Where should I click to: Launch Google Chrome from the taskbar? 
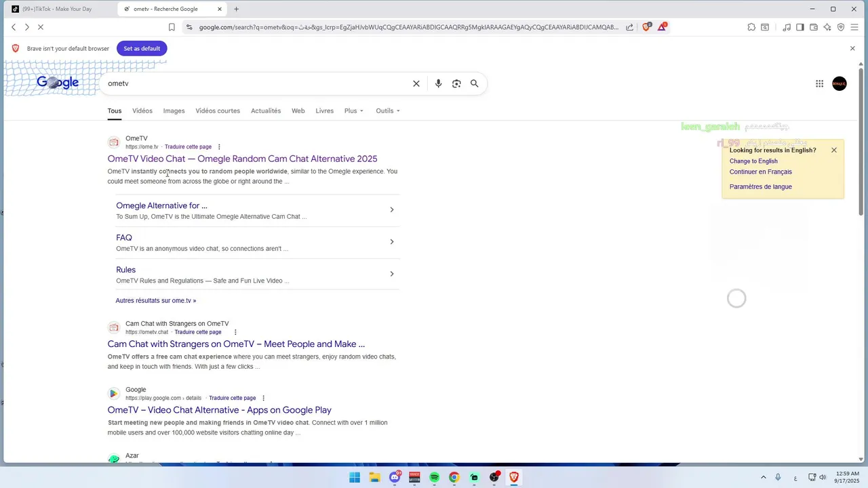(454, 477)
